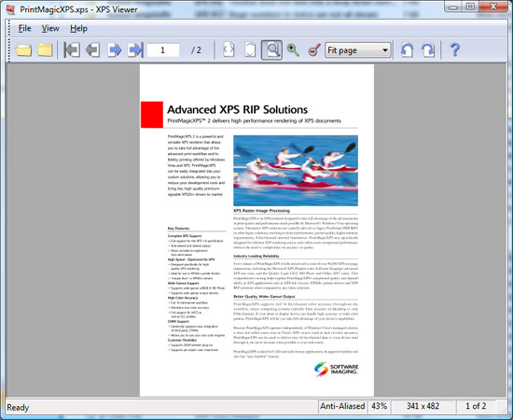
Task: Click the Key Features heading
Action: pyautogui.click(x=179, y=228)
